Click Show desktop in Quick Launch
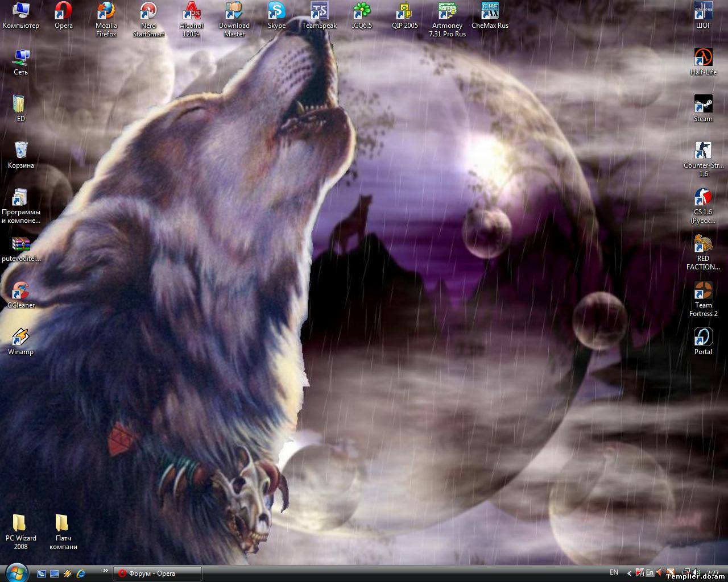 [x=55, y=573]
